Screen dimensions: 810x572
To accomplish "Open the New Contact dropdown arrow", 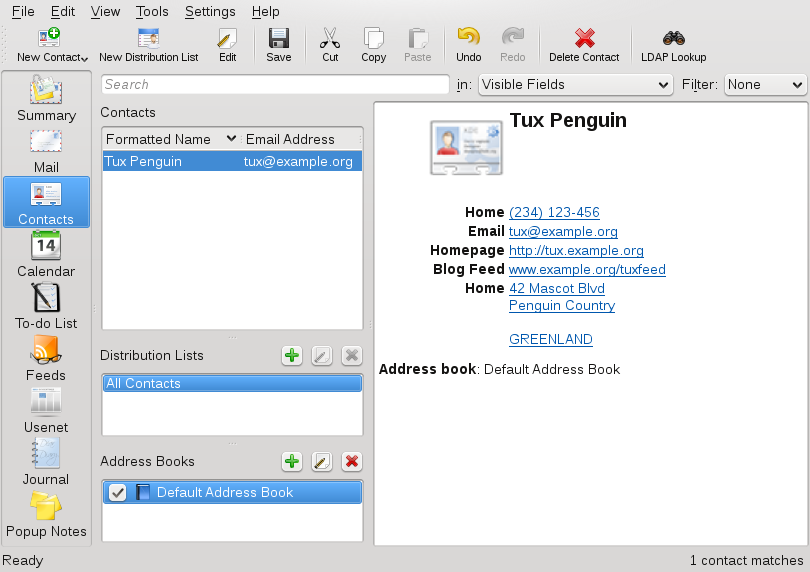I will tap(85, 58).
